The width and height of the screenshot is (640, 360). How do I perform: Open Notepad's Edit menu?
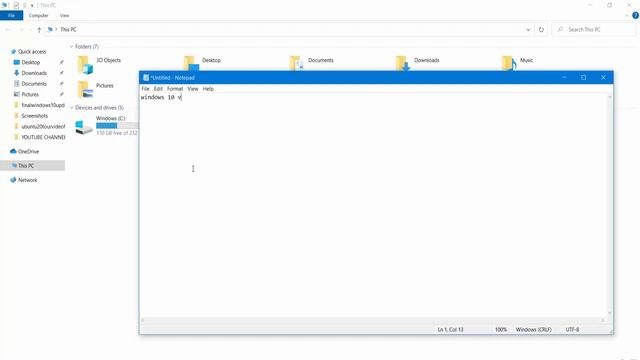[x=158, y=89]
